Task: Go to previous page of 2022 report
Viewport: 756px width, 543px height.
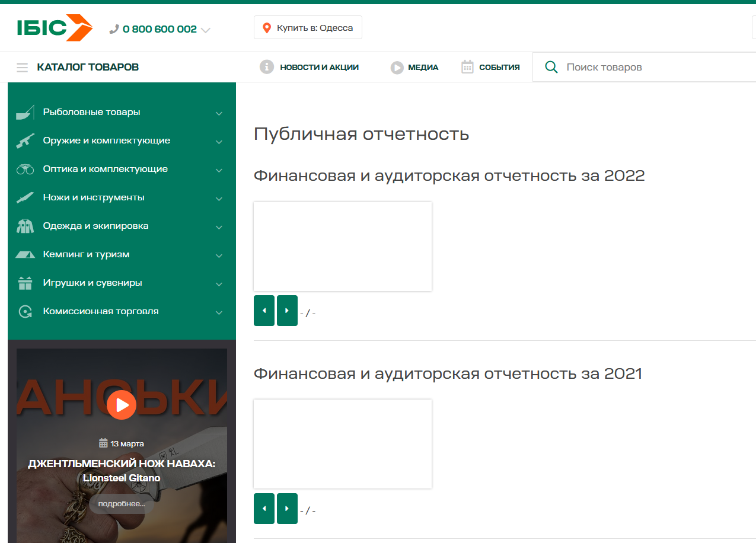Action: coord(264,311)
